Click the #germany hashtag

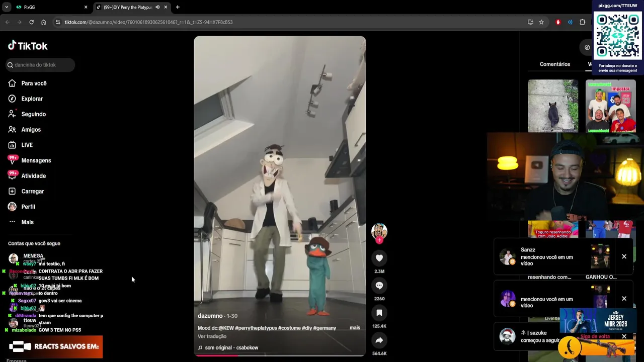[325, 328]
